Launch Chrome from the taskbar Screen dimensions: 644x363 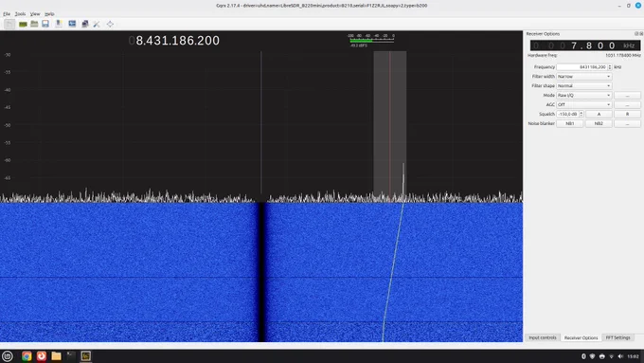pos(27,356)
